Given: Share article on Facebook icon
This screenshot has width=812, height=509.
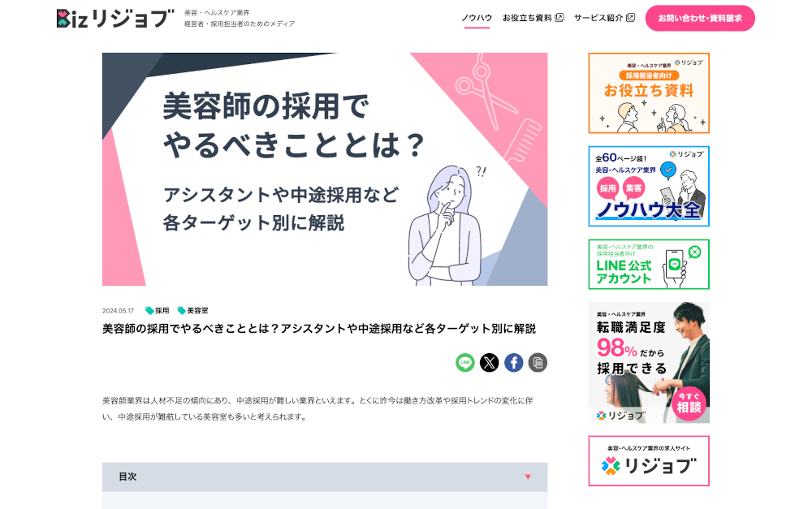Looking at the screenshot, I should [x=514, y=362].
